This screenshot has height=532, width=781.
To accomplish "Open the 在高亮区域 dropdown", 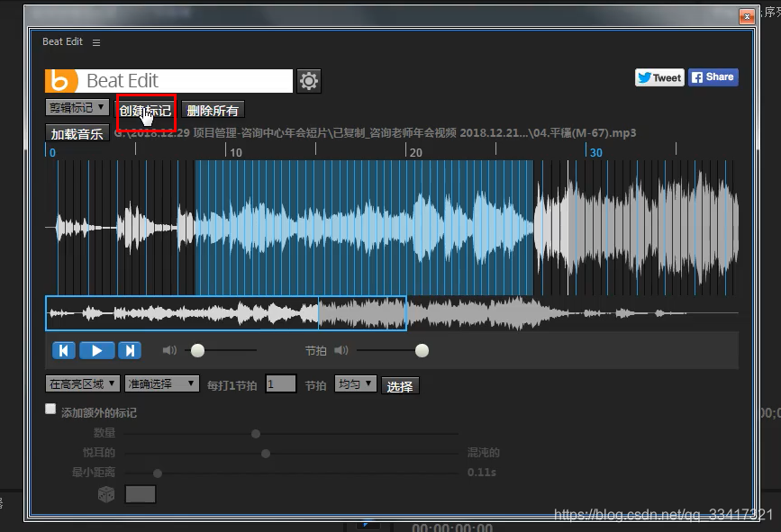I will tap(83, 383).
